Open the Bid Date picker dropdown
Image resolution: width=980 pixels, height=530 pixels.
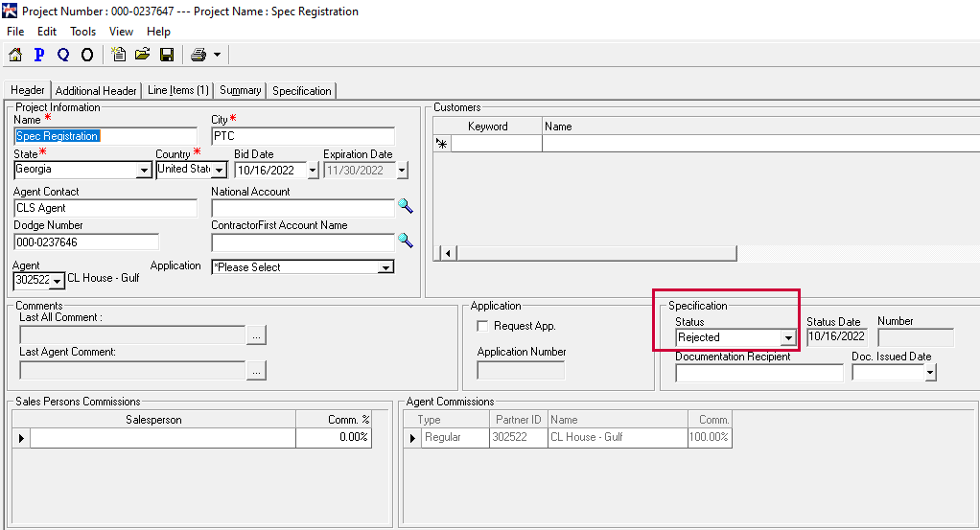coord(313,171)
